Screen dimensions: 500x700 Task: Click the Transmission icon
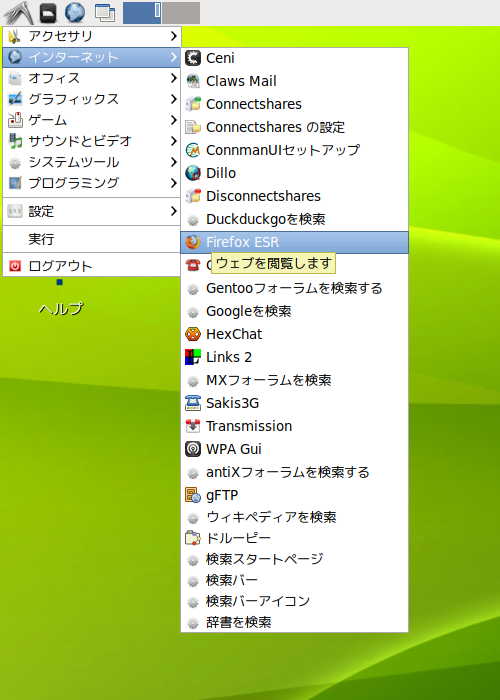193,426
